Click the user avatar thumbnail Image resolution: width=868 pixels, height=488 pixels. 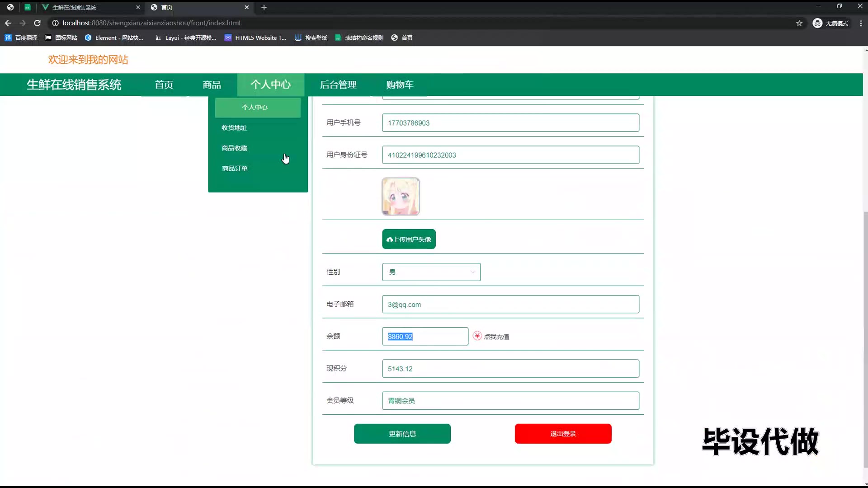click(x=401, y=197)
